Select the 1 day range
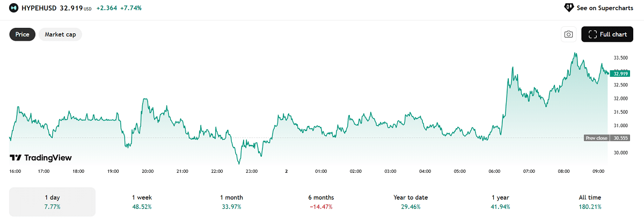The image size is (644, 219). (x=53, y=202)
